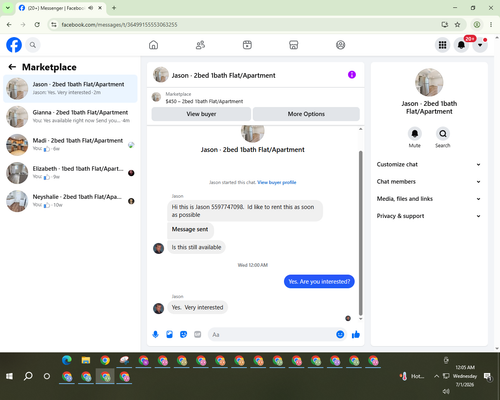Open the Facebook menu grid icon

442,45
